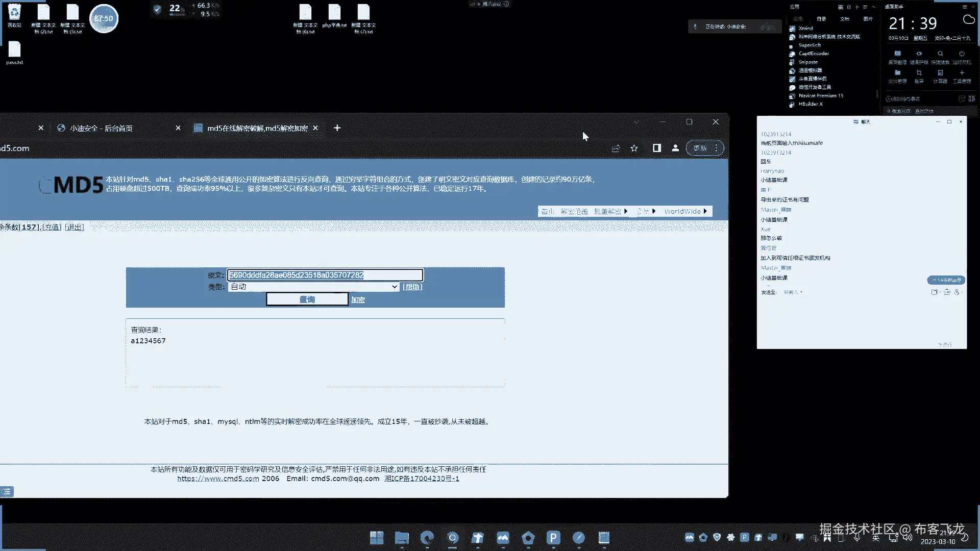Click the power timer icon in the desktop assistant
Screen dimensions: 980x551
pyautogui.click(x=962, y=54)
